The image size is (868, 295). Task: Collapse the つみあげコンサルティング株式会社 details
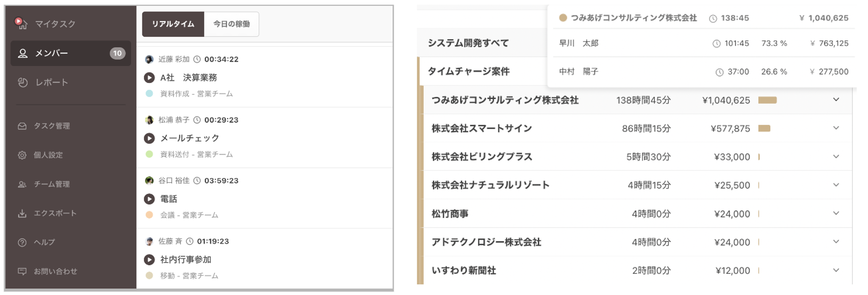click(x=836, y=100)
